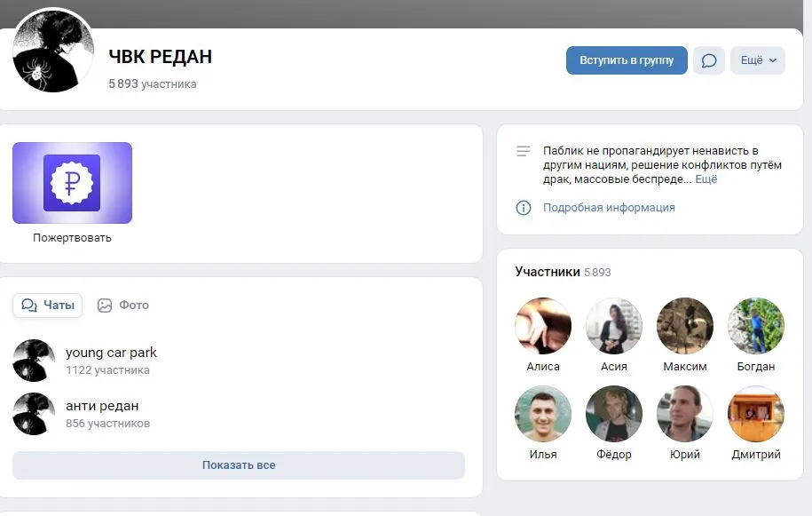This screenshot has height=516, width=812.
Task: Click the young car park chat avatar
Action: pyautogui.click(x=34, y=361)
